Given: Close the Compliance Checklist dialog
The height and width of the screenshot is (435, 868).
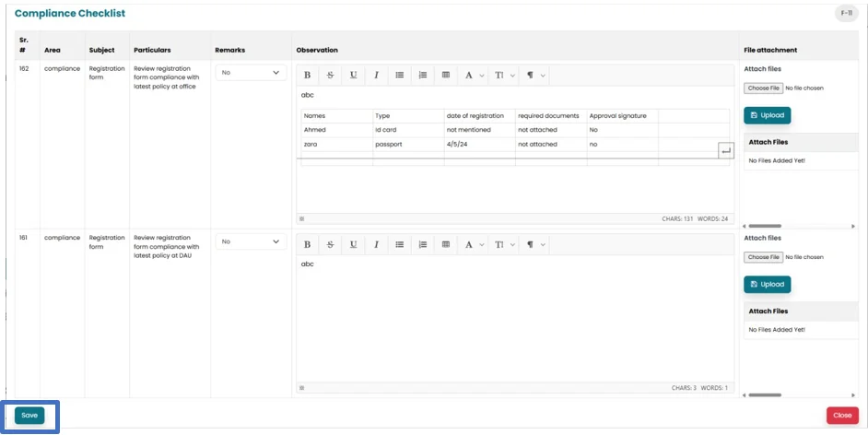Looking at the screenshot, I should [x=842, y=416].
